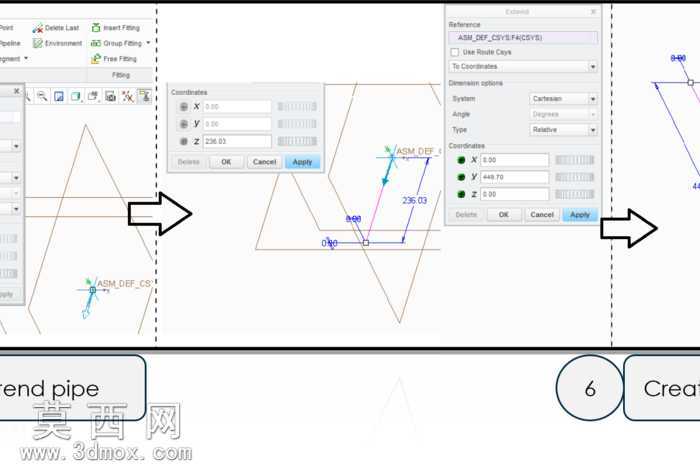Click Apply in the middle Coordinates panel

coord(302,162)
